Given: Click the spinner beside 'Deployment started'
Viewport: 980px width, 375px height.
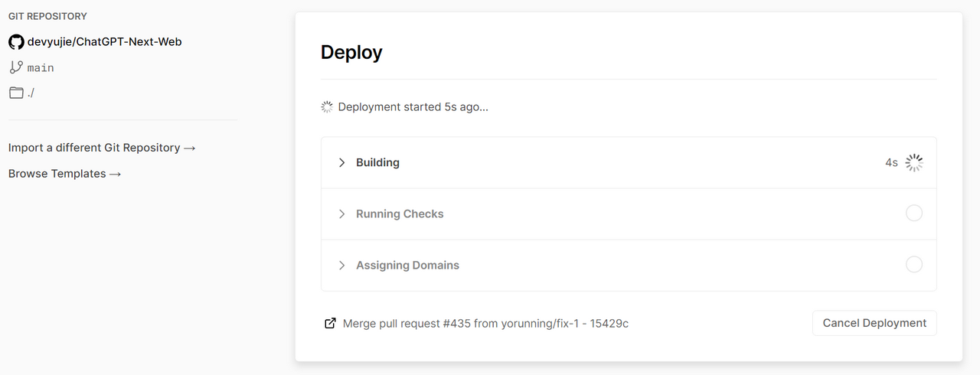Looking at the screenshot, I should (328, 107).
